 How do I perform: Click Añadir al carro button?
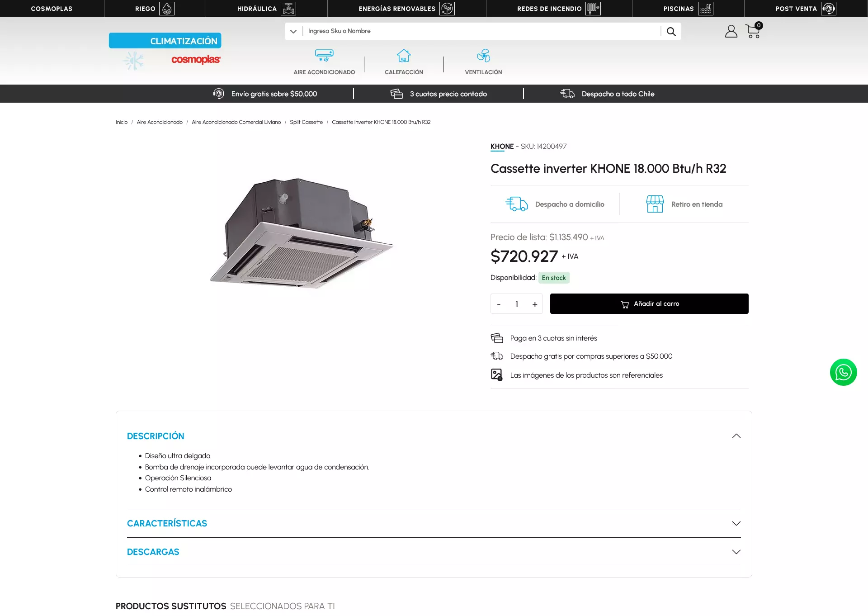tap(649, 303)
